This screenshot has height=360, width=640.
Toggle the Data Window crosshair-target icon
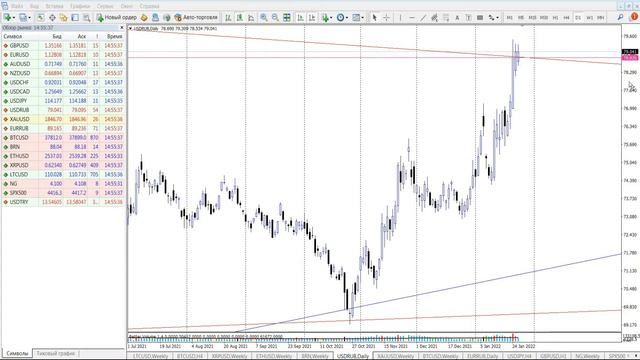[52, 18]
